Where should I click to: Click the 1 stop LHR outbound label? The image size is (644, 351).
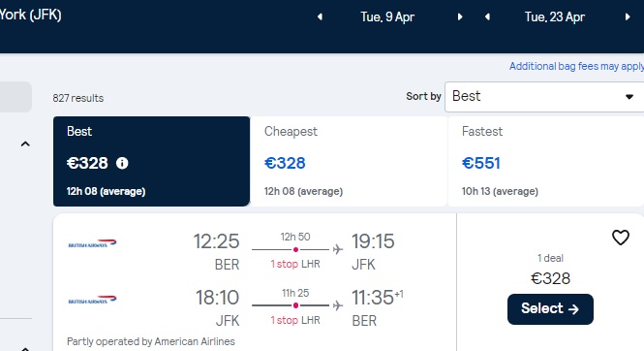(x=295, y=264)
